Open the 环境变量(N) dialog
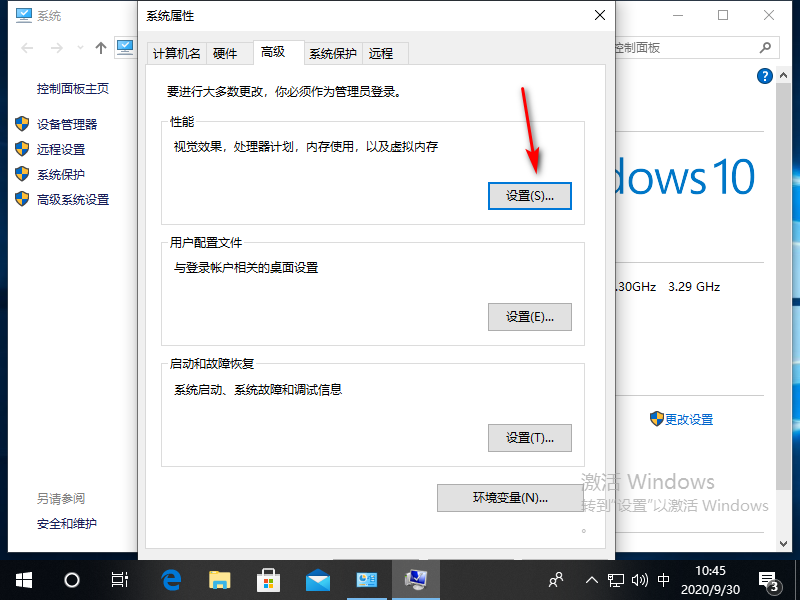The image size is (800, 600). coord(510,498)
